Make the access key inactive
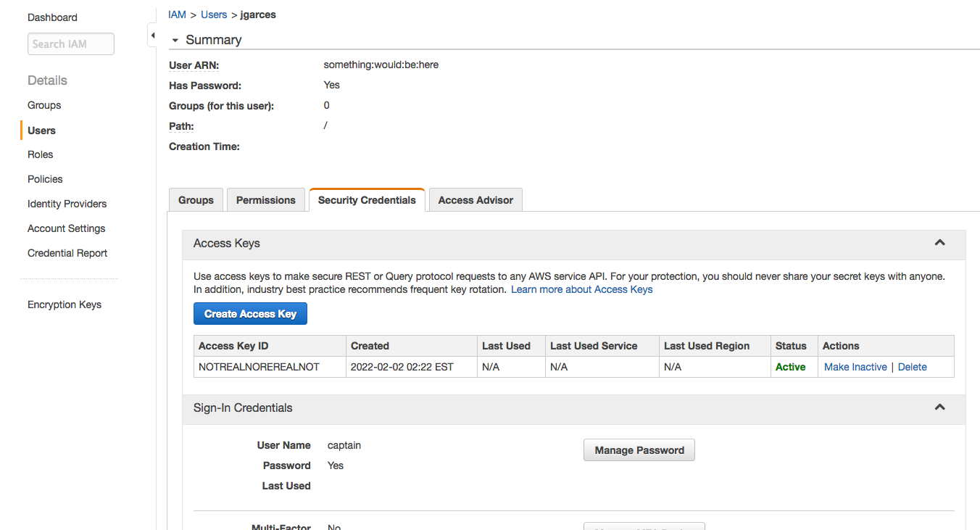The width and height of the screenshot is (980, 530). pos(855,367)
